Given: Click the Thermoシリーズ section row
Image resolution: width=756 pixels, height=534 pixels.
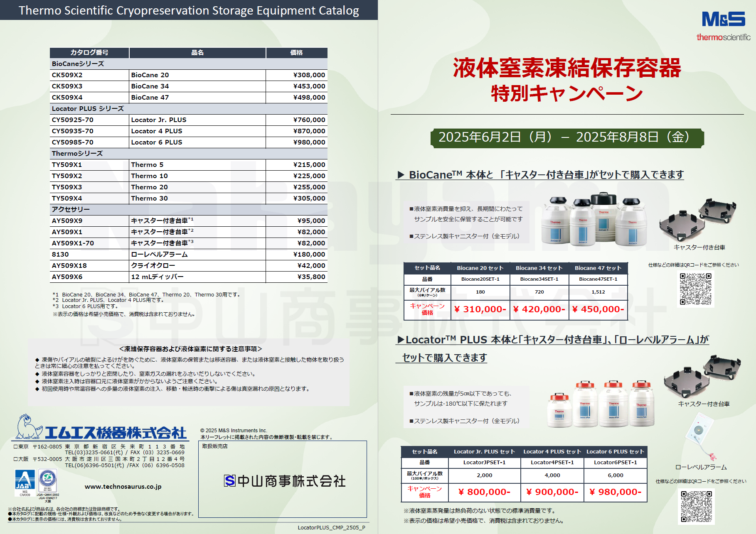Looking at the screenshot, I should tap(189, 154).
